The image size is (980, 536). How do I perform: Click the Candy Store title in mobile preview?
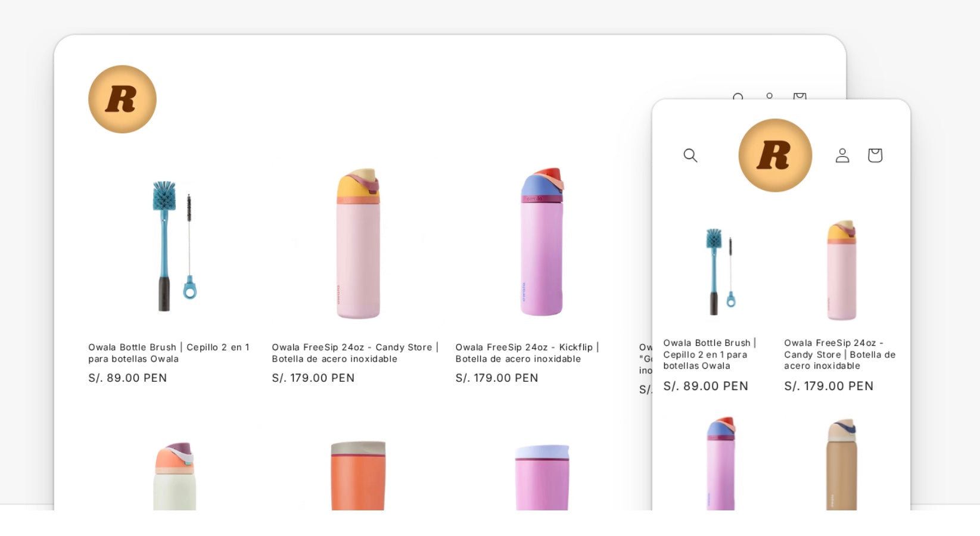pos(840,354)
